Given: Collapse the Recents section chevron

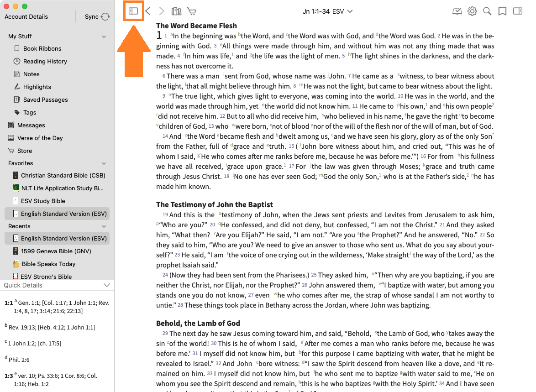Looking at the screenshot, I should pos(104,226).
